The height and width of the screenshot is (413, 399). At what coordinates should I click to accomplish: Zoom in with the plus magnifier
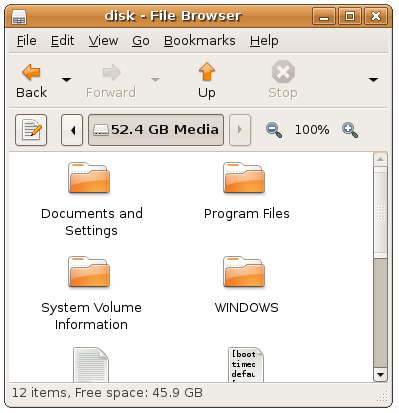tap(350, 130)
